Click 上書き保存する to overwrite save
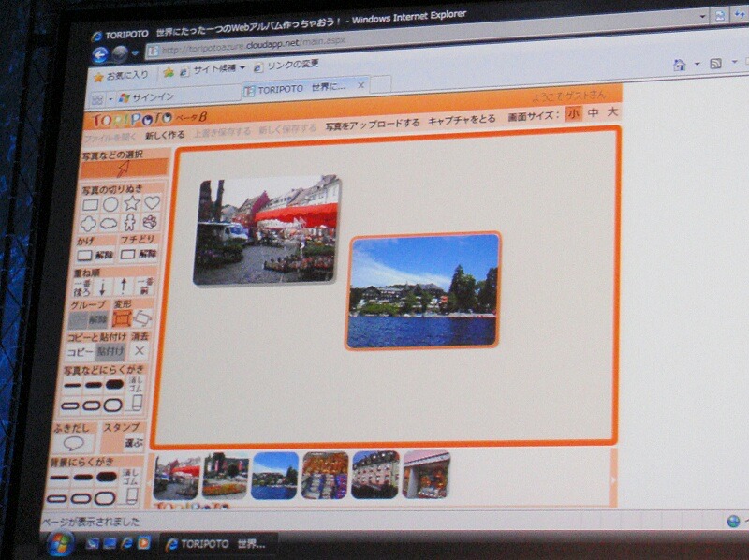Image resolution: width=749 pixels, height=560 pixels. point(222,132)
